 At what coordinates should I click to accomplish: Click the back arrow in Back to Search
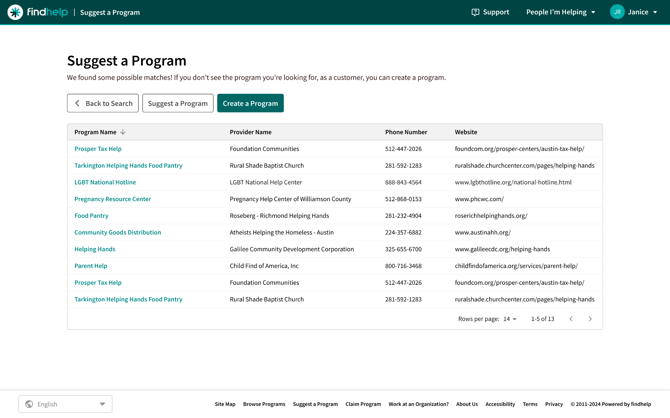77,103
